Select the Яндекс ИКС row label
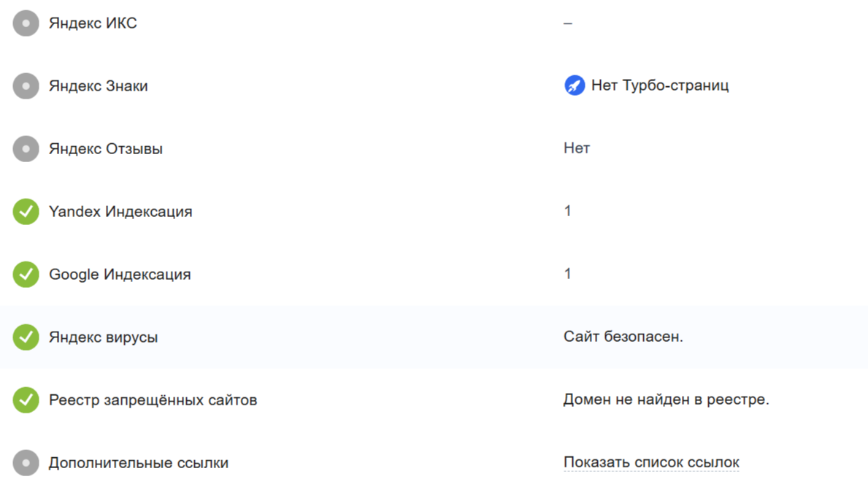The image size is (868, 482). pyautogui.click(x=93, y=23)
